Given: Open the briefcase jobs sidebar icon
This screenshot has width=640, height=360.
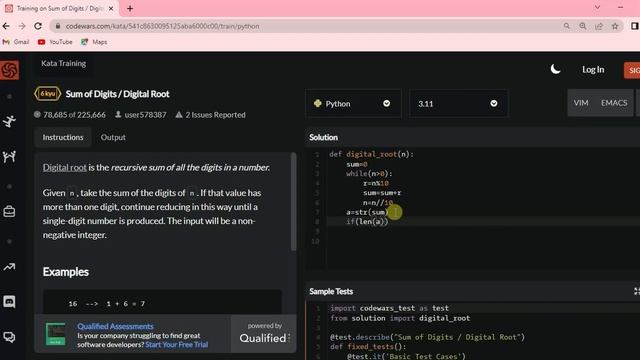Looking at the screenshot, I should click(9, 211).
